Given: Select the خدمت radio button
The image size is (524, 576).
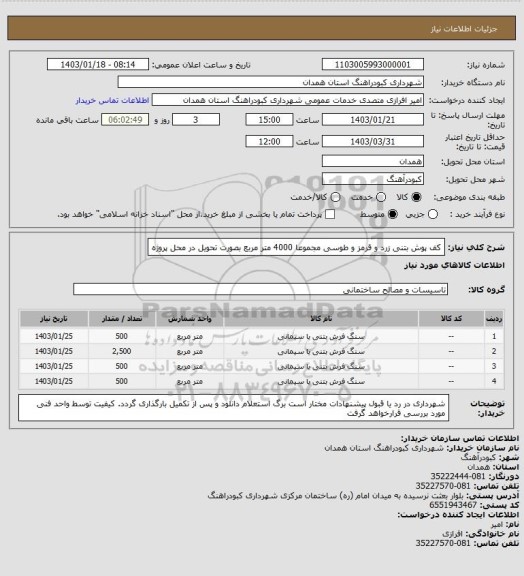Looking at the screenshot, I should (x=381, y=197).
